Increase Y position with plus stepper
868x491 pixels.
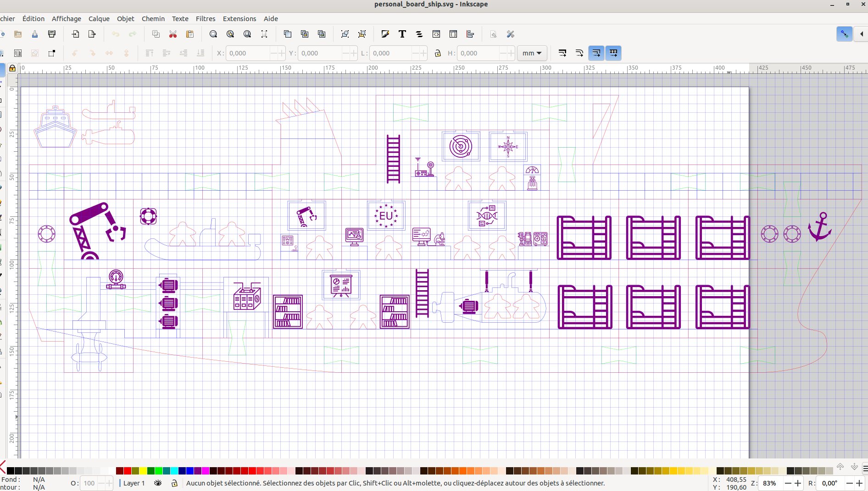353,53
